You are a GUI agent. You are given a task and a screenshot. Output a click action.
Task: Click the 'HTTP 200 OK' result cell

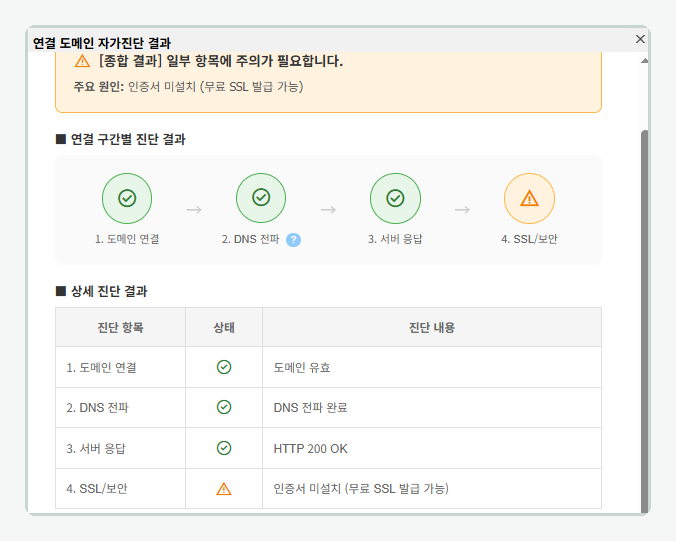coord(432,448)
